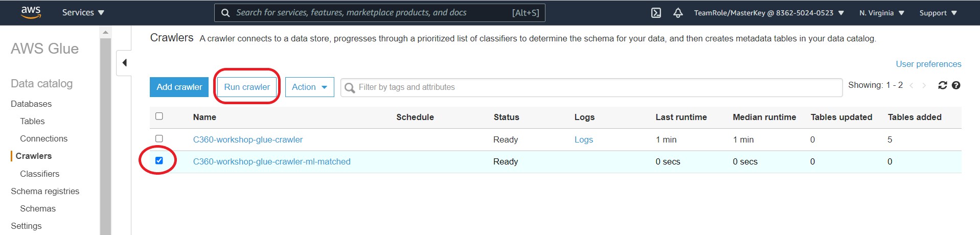Focus the Filter by tags and attributes field

click(593, 87)
